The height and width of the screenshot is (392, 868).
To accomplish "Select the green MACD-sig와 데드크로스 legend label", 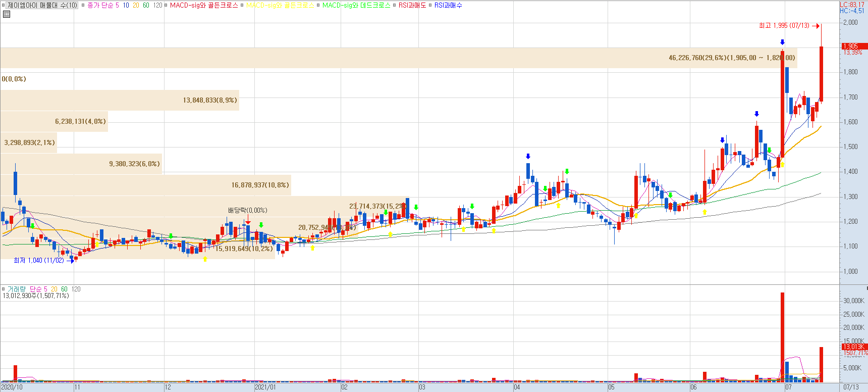I will pos(356,5).
